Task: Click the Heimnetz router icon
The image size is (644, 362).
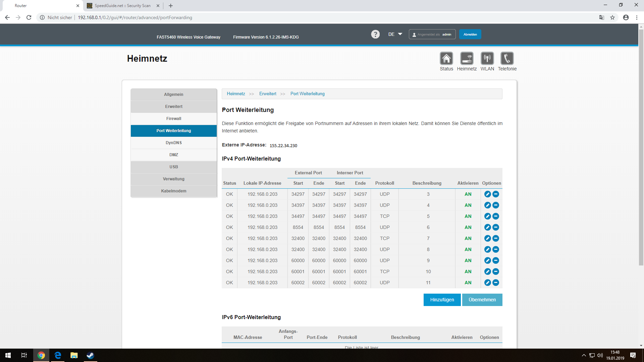Action: tap(467, 59)
